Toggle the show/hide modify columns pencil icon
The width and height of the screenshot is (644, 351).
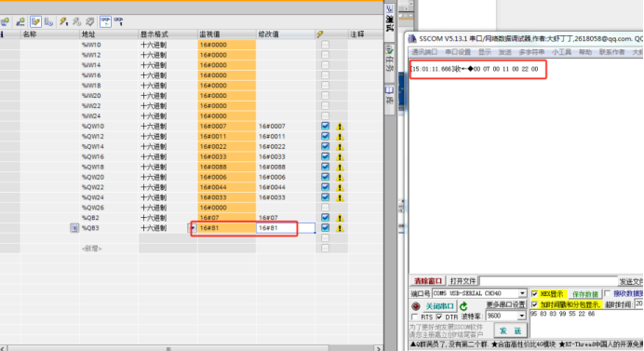tap(35, 21)
